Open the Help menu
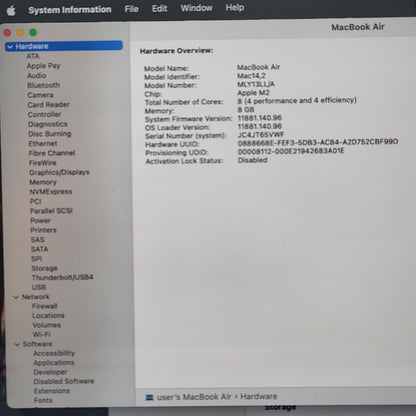Viewport: 416px width, 416px height. [235, 7]
